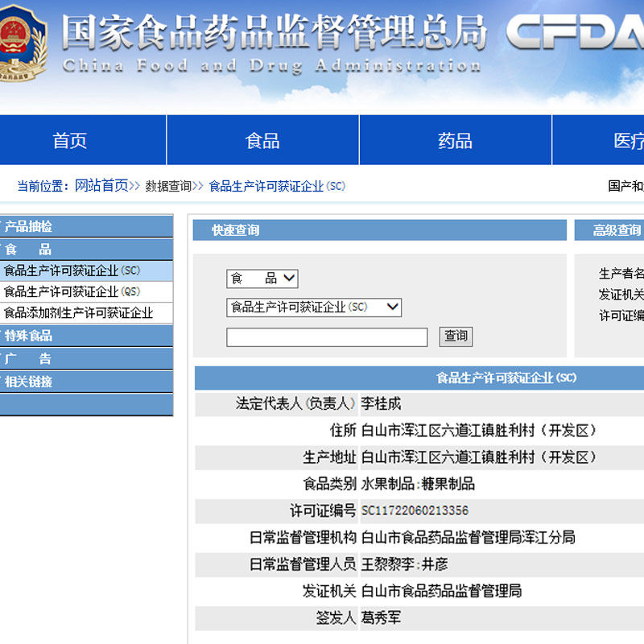Focus the quick search text field
Viewport: 644px width, 644px height.
tap(327, 337)
